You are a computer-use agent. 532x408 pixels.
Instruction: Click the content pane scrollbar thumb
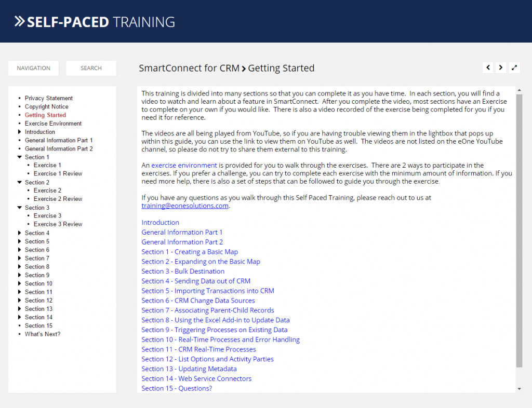[x=519, y=231]
